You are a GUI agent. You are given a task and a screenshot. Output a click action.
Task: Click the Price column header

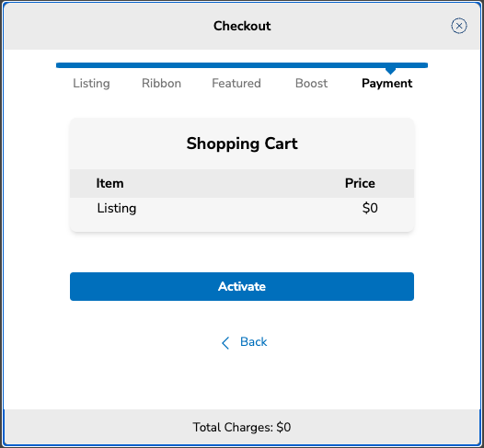[360, 183]
